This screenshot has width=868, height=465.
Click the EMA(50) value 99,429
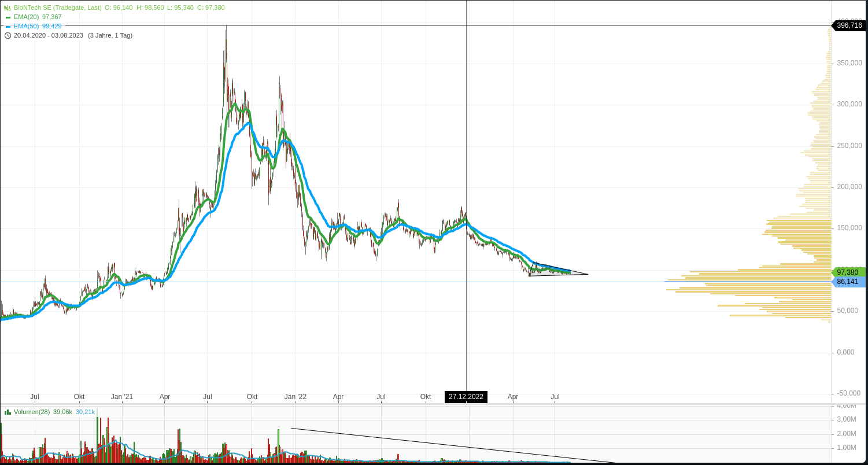click(x=52, y=26)
